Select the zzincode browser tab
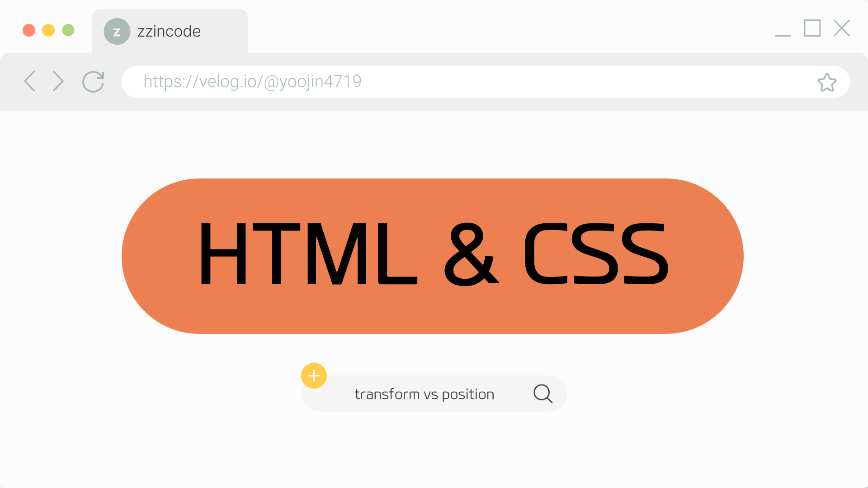The height and width of the screenshot is (488, 868). (170, 31)
